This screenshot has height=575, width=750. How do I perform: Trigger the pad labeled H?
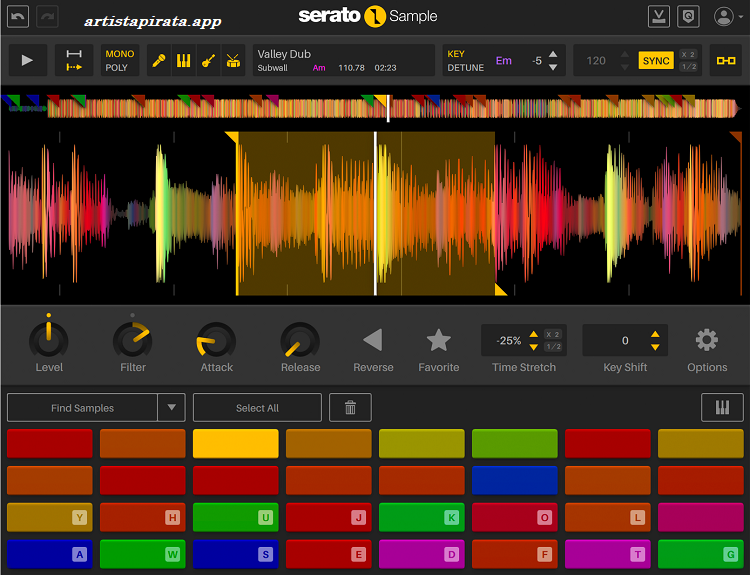point(143,517)
